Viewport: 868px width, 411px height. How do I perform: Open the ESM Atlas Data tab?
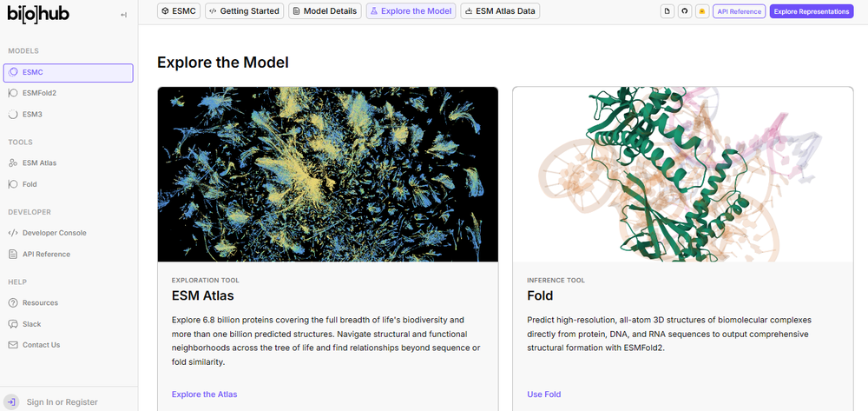tap(500, 11)
